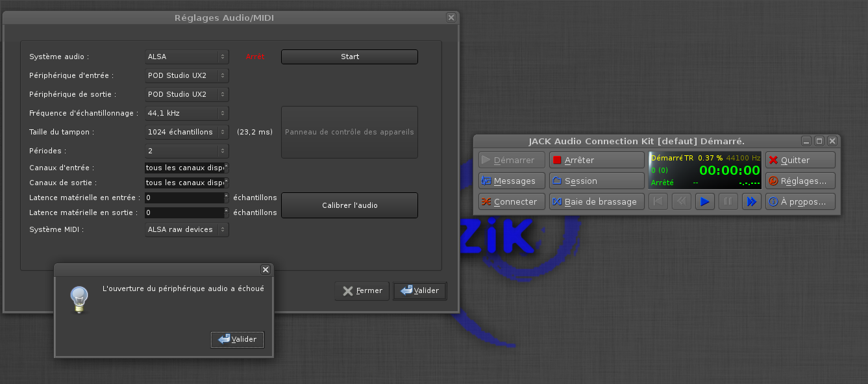Close the audio device error popup

(x=266, y=270)
